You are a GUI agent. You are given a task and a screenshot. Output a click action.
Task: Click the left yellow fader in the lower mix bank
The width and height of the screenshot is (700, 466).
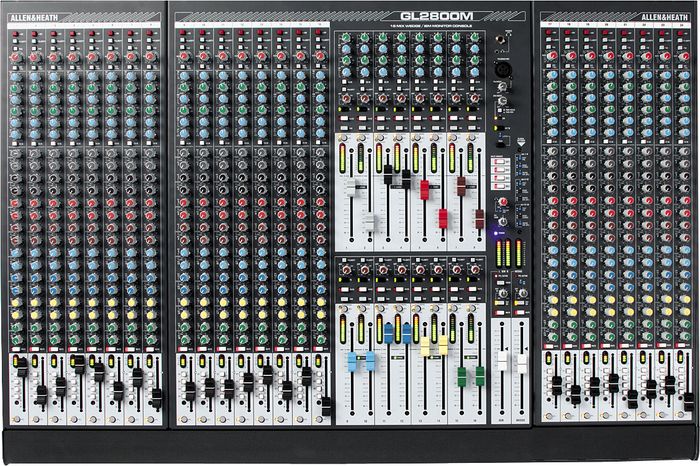click(x=425, y=346)
